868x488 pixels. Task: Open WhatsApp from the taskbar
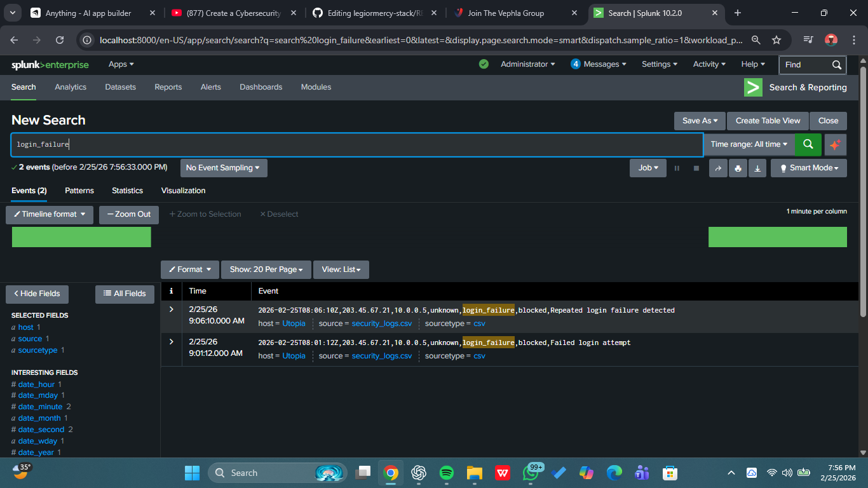point(531,473)
